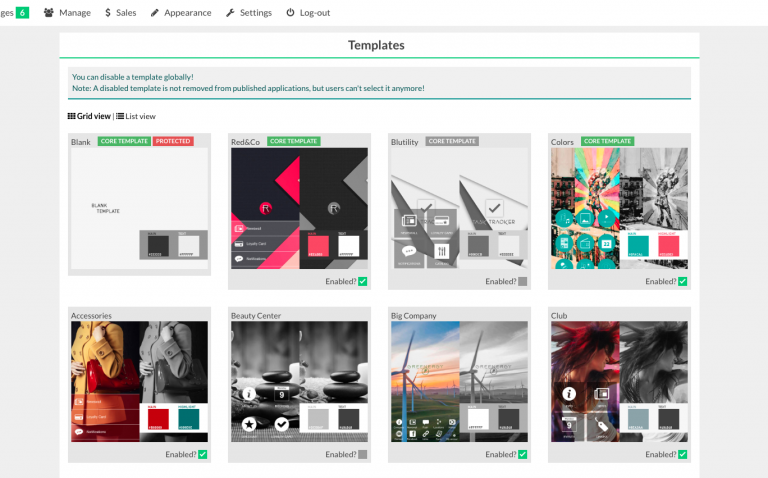Image resolution: width=768 pixels, height=478 pixels.
Task: Click the red swatch in Accessories template
Action: point(158,418)
